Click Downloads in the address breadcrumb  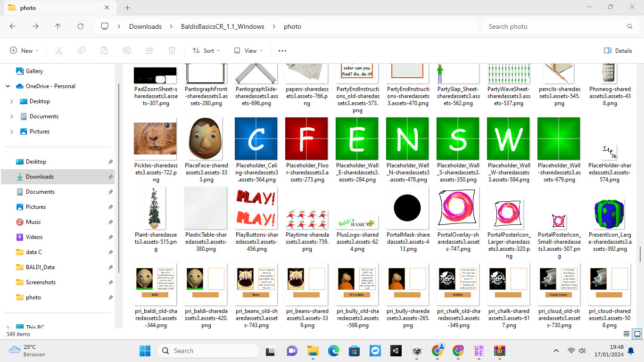(x=145, y=26)
